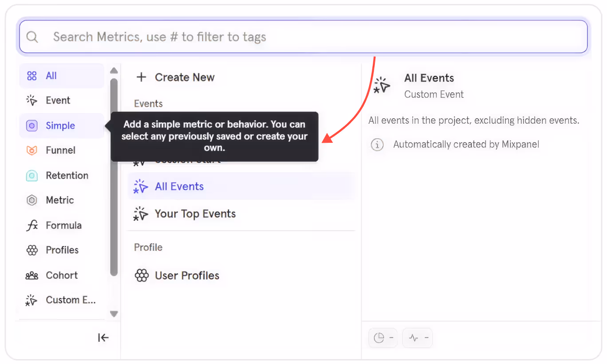Screen dimensions: 607x364
Task: Click the Profiles flower icon in sidebar
Action: tap(32, 250)
